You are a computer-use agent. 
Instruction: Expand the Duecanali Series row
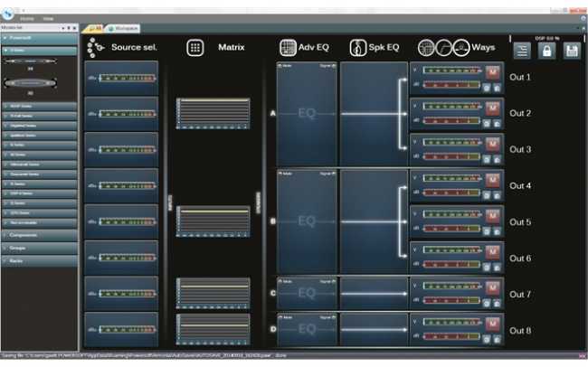coord(40,174)
